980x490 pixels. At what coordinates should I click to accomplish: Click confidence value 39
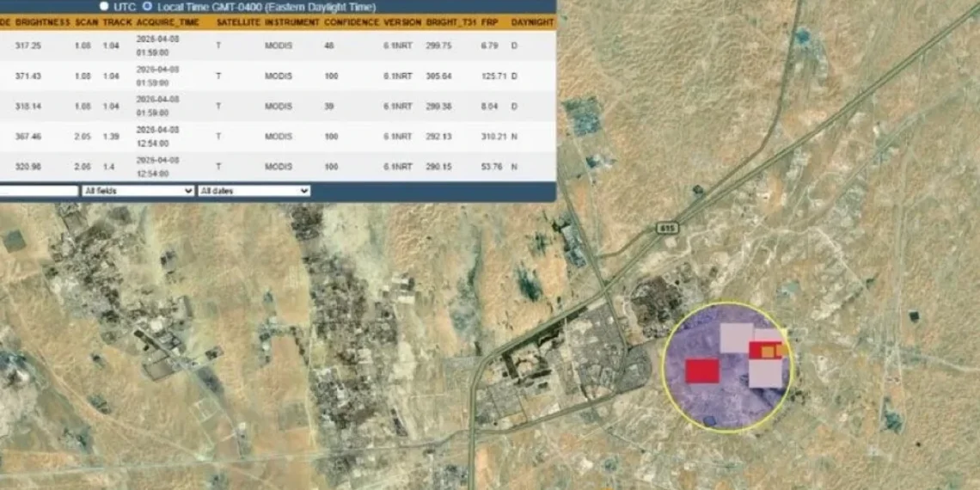click(328, 107)
